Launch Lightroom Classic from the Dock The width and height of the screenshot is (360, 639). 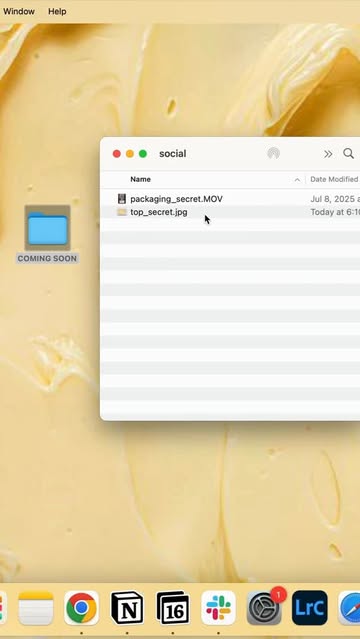(x=309, y=608)
